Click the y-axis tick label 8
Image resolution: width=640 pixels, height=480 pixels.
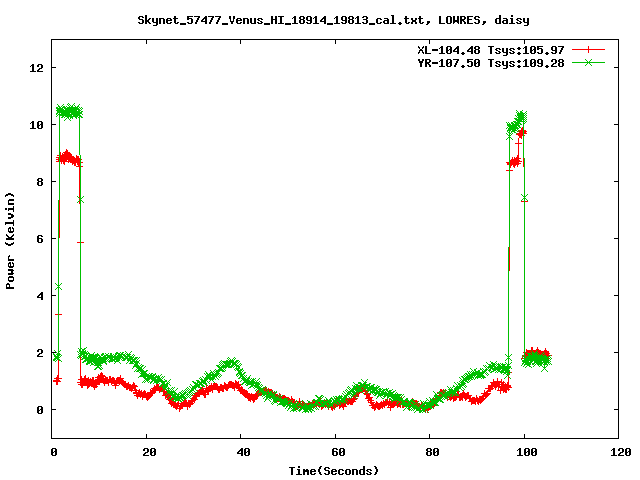pos(40,182)
